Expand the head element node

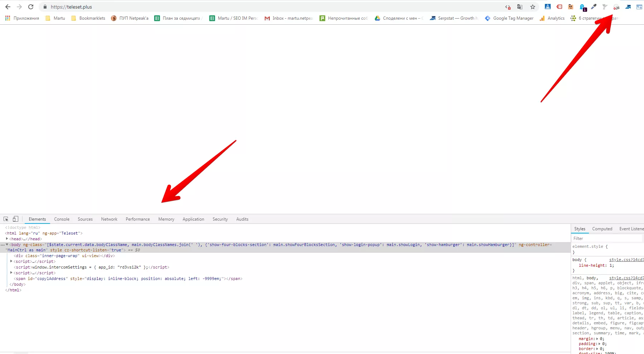tap(7, 239)
